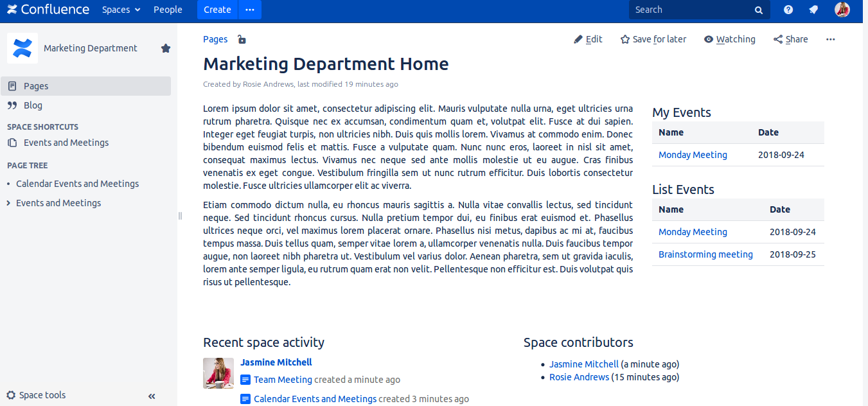The image size is (868, 406).
Task: Open People in the top navigation
Action: pyautogui.click(x=168, y=10)
